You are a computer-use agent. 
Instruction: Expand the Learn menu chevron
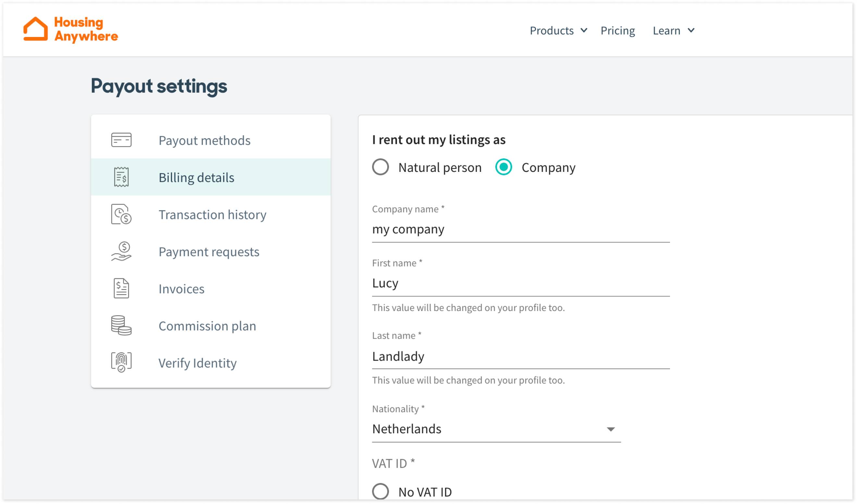tap(691, 30)
